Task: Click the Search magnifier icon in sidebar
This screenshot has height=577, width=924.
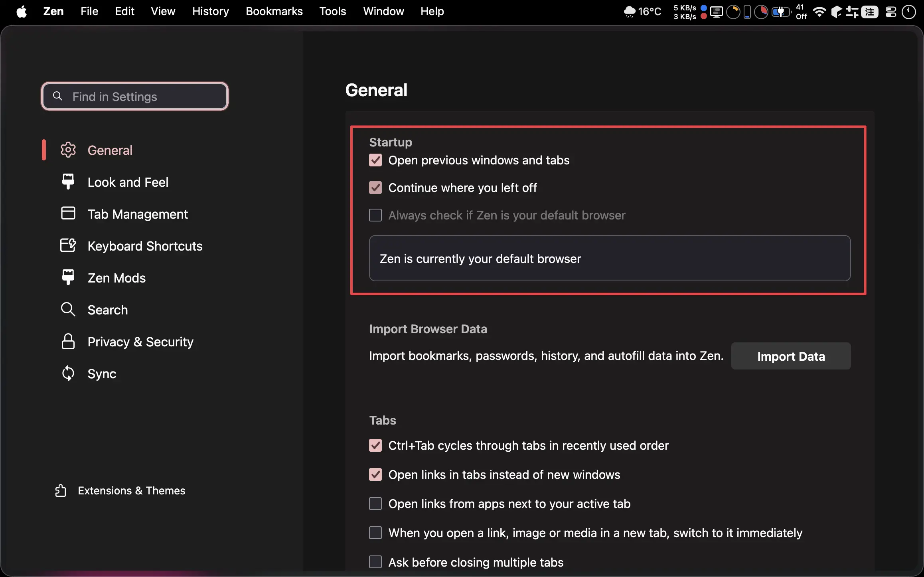Action: point(68,309)
